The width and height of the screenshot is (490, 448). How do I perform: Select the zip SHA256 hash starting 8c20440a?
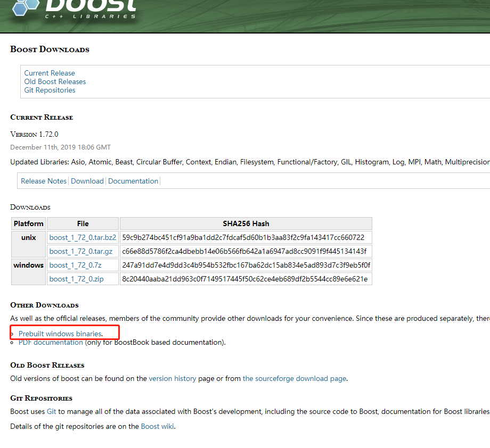244,279
